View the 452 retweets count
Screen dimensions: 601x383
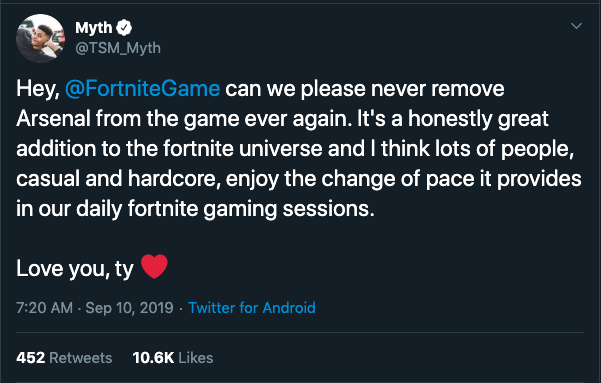click(x=31, y=358)
